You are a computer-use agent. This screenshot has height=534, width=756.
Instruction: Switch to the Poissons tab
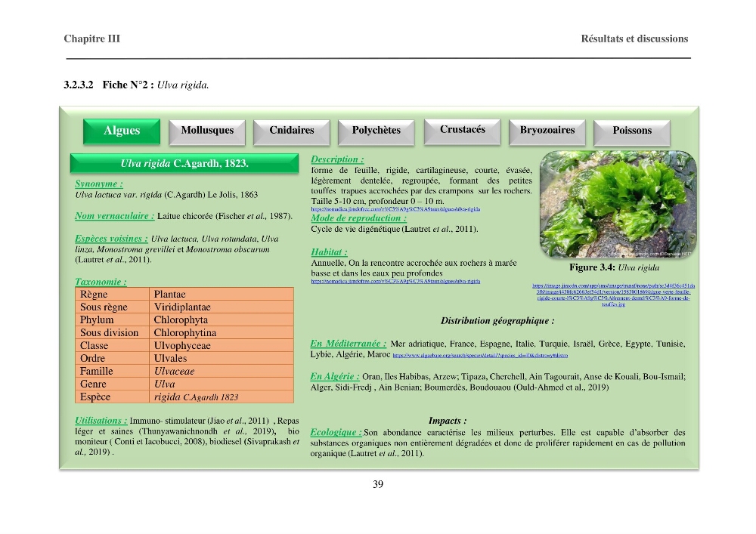point(632,132)
